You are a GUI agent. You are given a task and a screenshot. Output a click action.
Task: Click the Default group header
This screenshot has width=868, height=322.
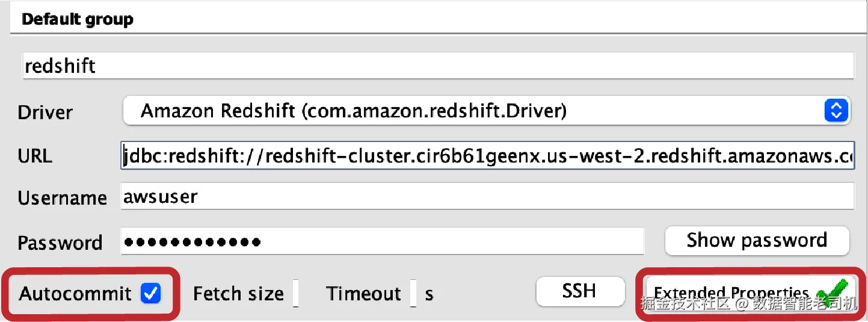tap(77, 19)
